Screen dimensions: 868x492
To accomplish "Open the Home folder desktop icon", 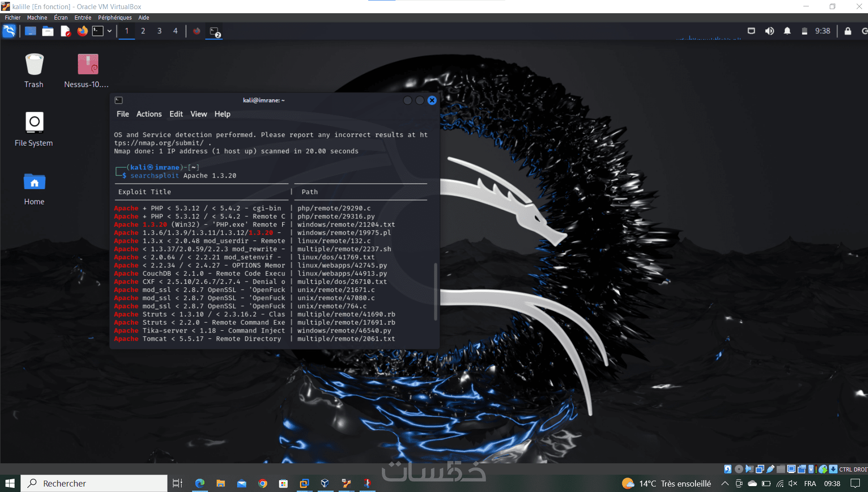I will (x=34, y=189).
